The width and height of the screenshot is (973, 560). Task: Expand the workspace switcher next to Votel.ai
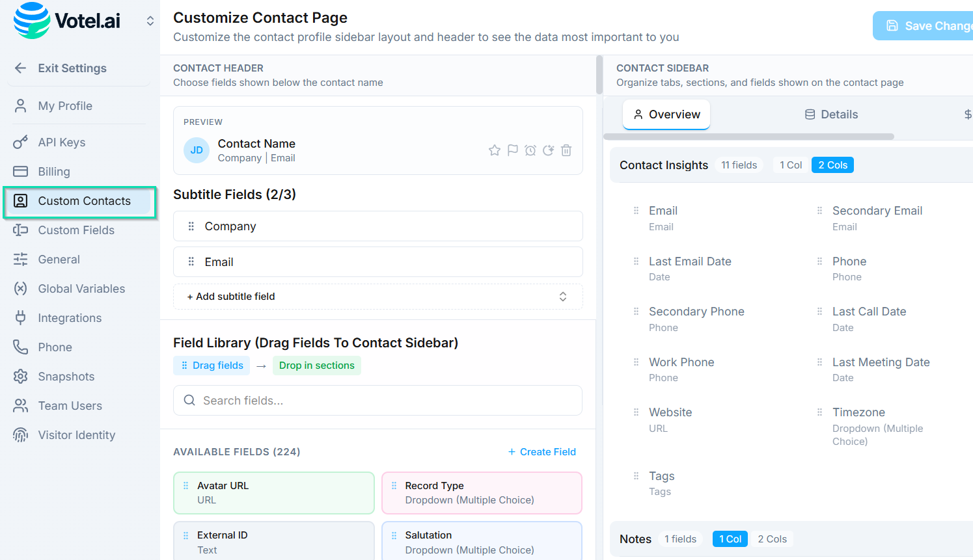click(150, 21)
